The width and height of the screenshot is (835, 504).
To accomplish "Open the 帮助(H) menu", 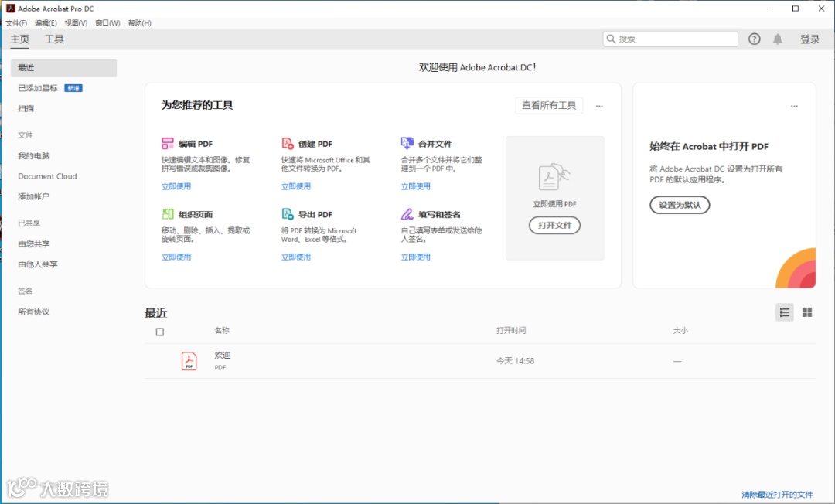I will (139, 23).
